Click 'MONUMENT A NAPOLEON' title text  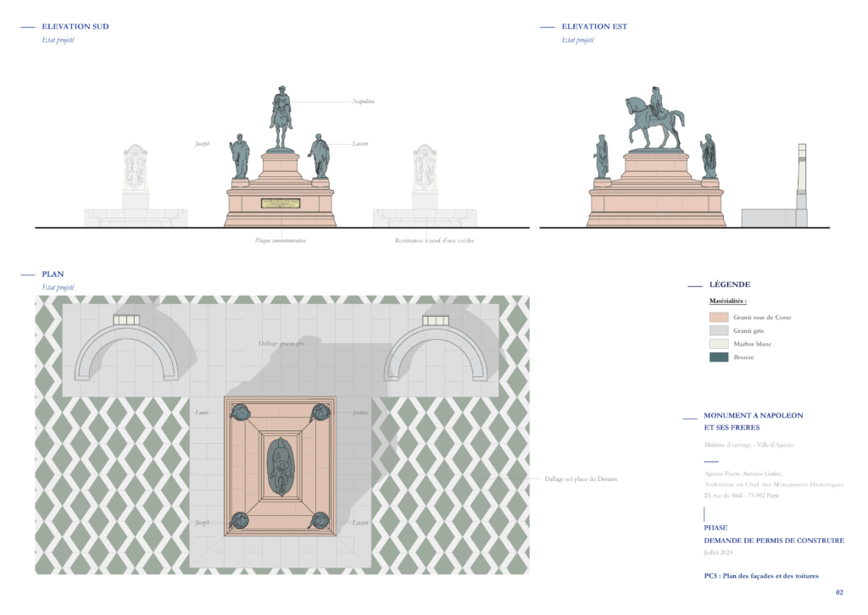[753, 416]
